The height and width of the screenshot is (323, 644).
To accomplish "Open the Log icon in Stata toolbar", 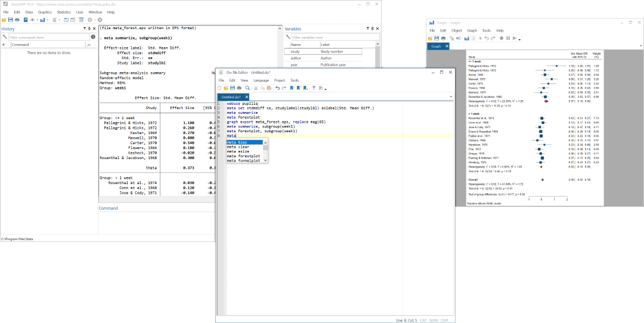I will tap(25, 20).
